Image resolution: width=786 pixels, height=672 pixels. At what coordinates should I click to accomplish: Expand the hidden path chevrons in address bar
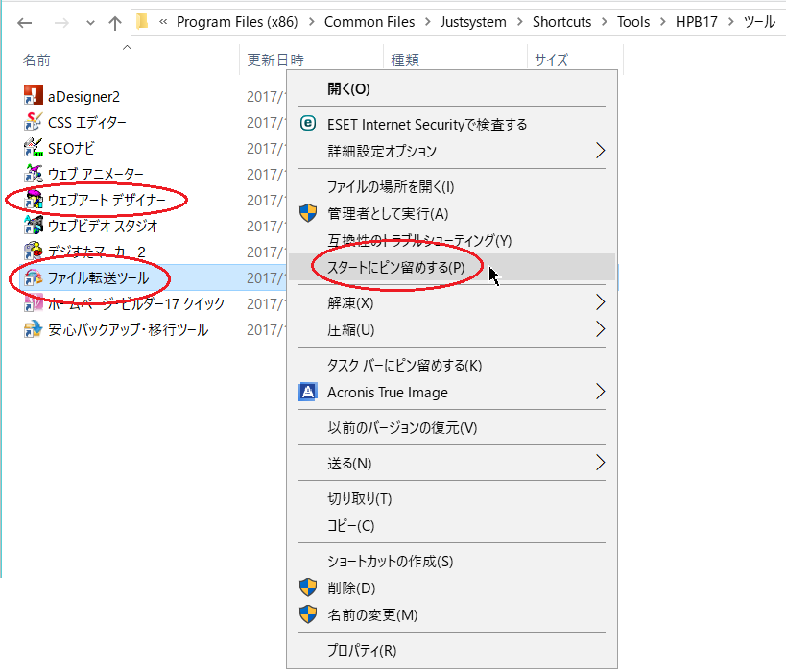(163, 21)
